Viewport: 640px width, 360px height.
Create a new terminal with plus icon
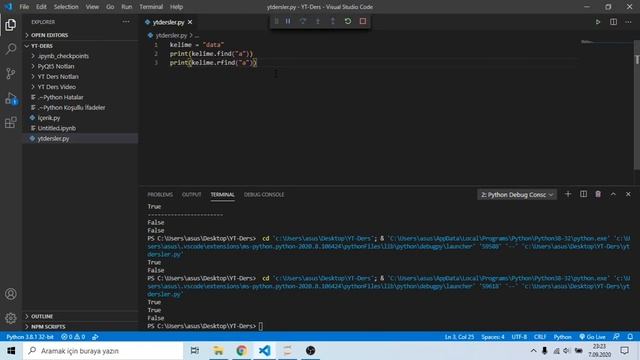[x=568, y=194]
